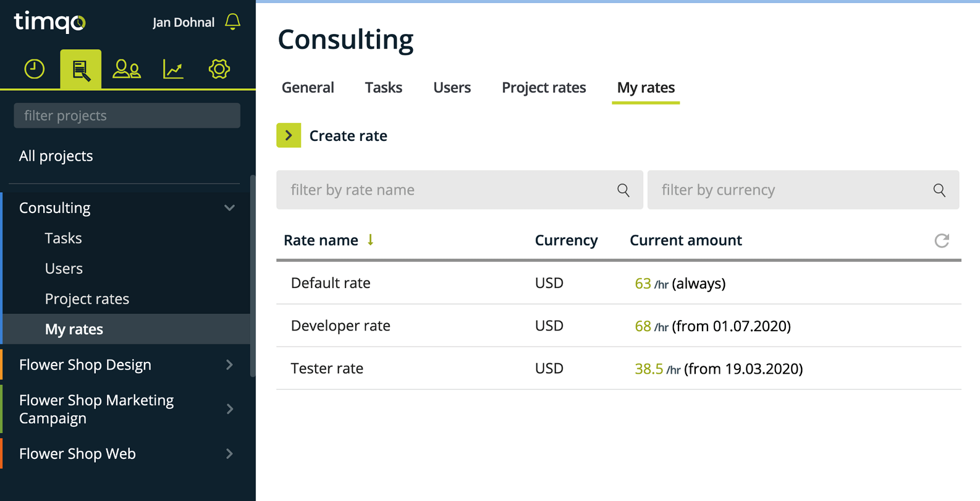Click the sidebar vertical scrollbar
Screen dimensions: 980x501
point(252,276)
